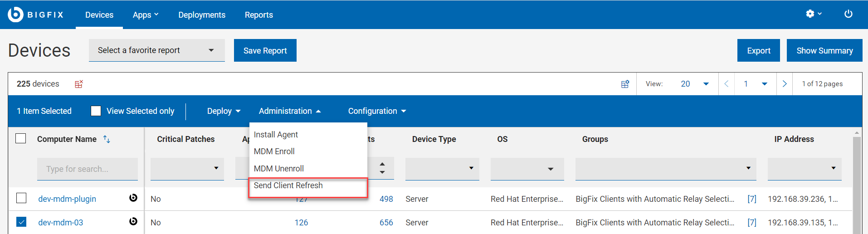Screen dimensions: 868x234
Task: Click the BigFix logo icon
Action: pos(15,15)
